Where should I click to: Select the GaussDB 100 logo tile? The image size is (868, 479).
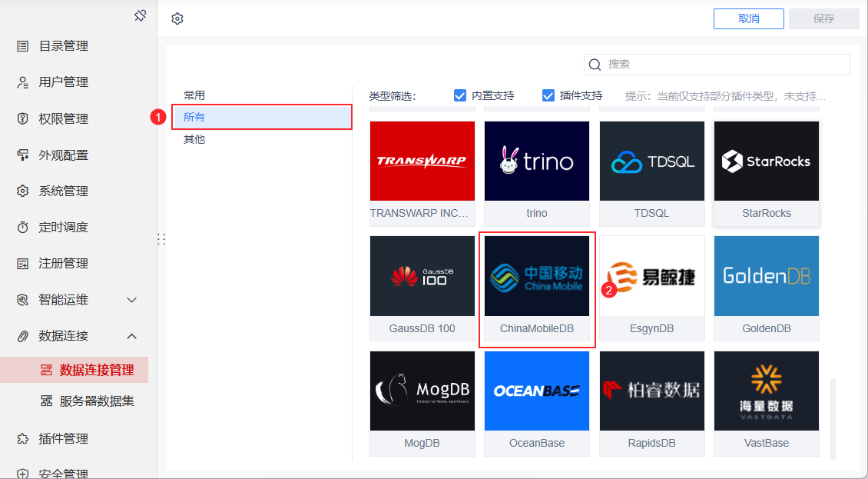[x=422, y=276]
